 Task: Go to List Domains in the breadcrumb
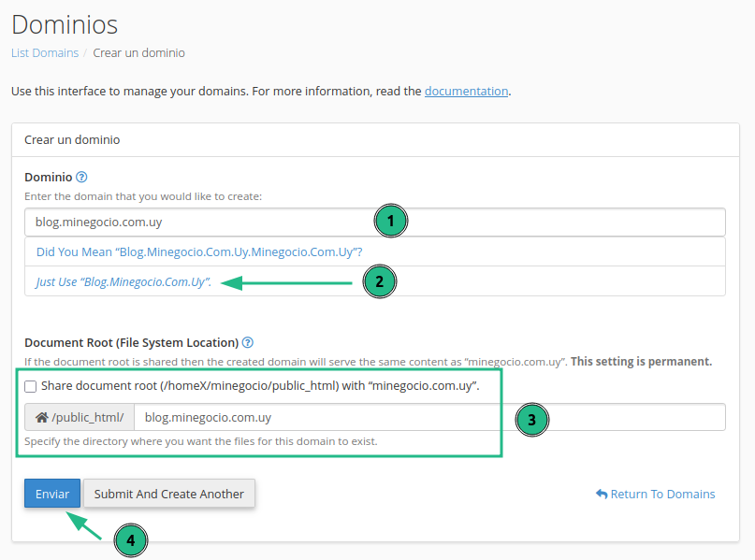(x=45, y=53)
